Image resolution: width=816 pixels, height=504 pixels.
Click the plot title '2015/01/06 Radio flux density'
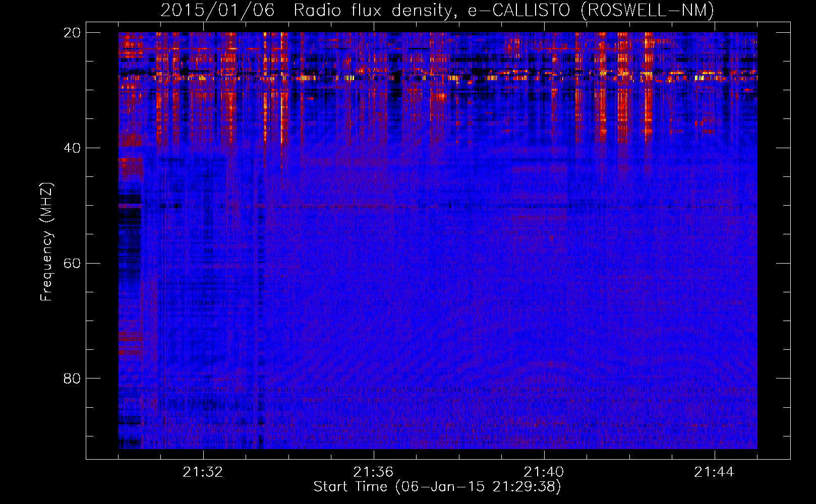pos(437,10)
